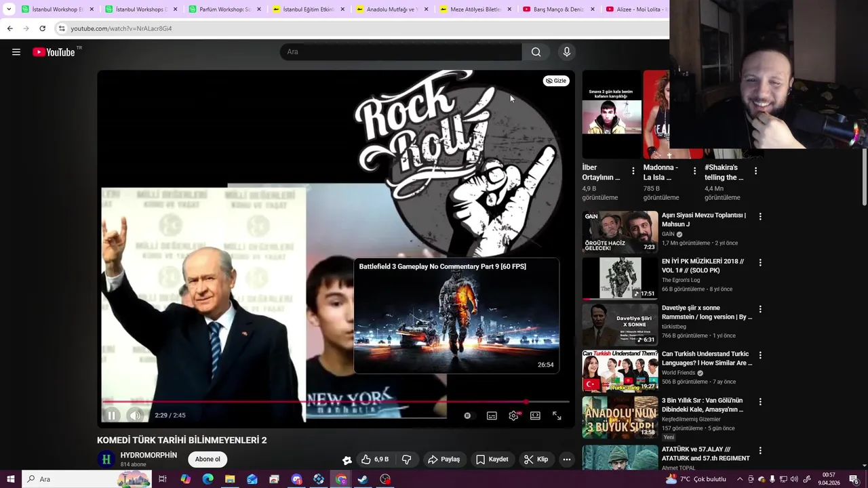Hide end-screen cards with Gizle button

tap(556, 81)
